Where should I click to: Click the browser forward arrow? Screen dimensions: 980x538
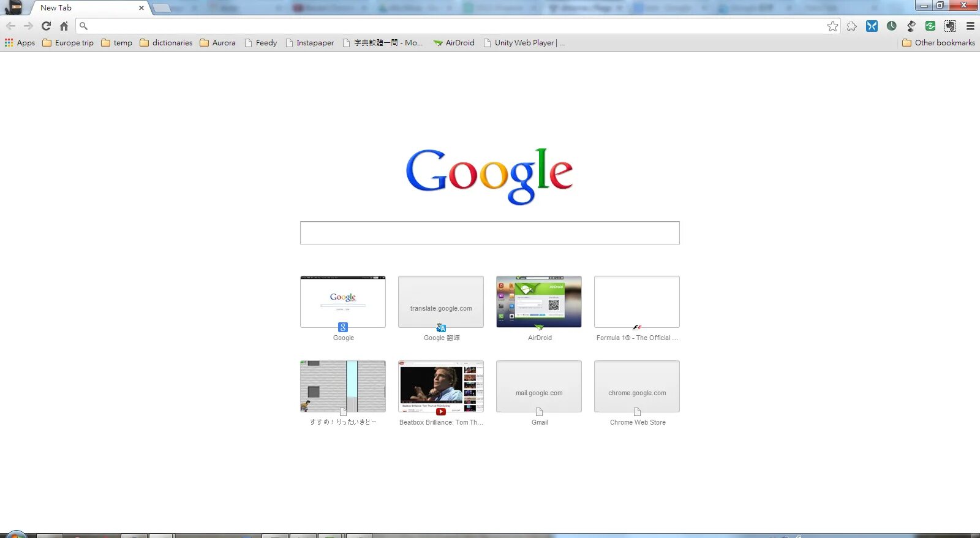28,26
